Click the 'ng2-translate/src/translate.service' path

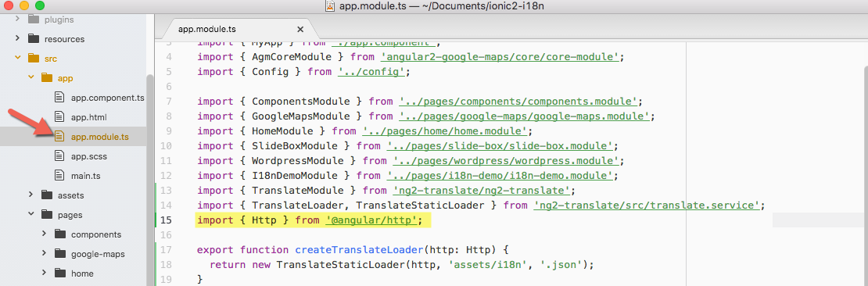tap(647, 206)
